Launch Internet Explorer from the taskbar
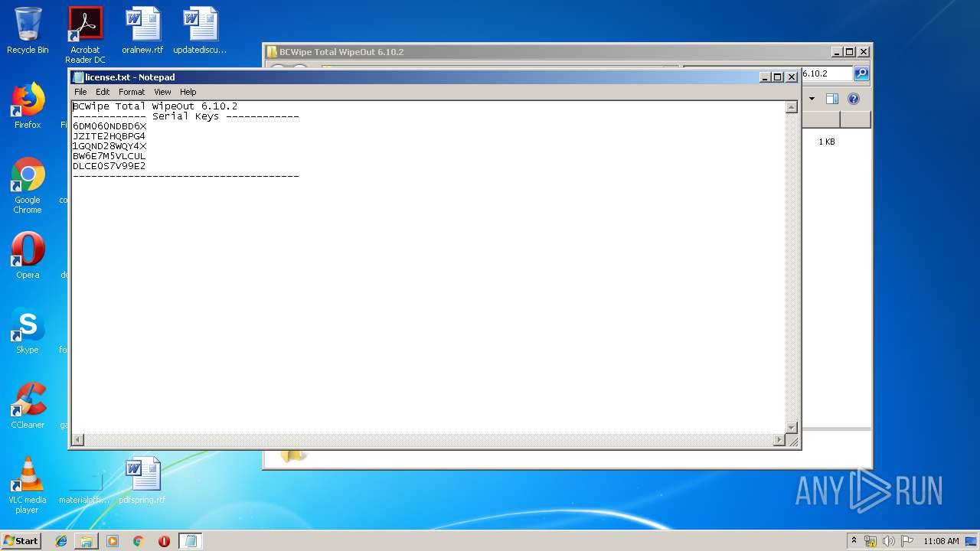The height and width of the screenshot is (551, 980). pyautogui.click(x=61, y=541)
